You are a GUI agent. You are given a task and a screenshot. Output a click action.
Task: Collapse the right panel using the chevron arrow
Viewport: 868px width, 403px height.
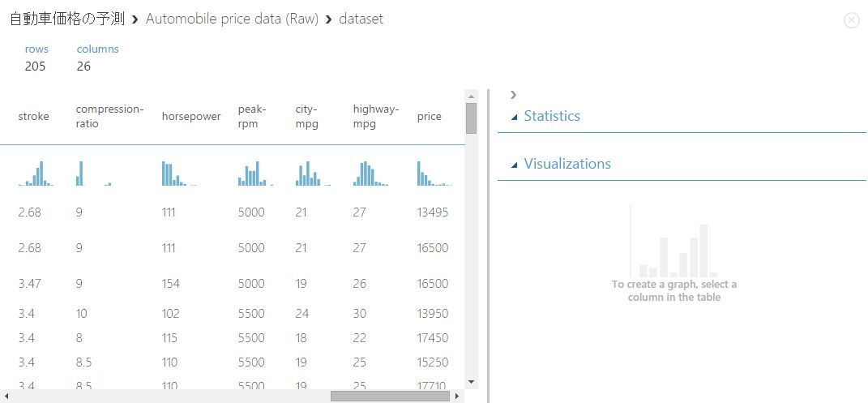(x=514, y=95)
